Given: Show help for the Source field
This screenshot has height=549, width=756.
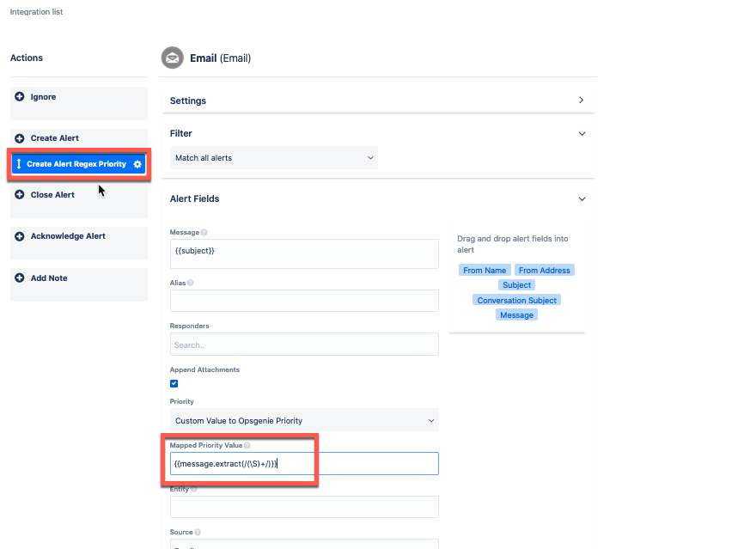Looking at the screenshot, I should coord(198,532).
